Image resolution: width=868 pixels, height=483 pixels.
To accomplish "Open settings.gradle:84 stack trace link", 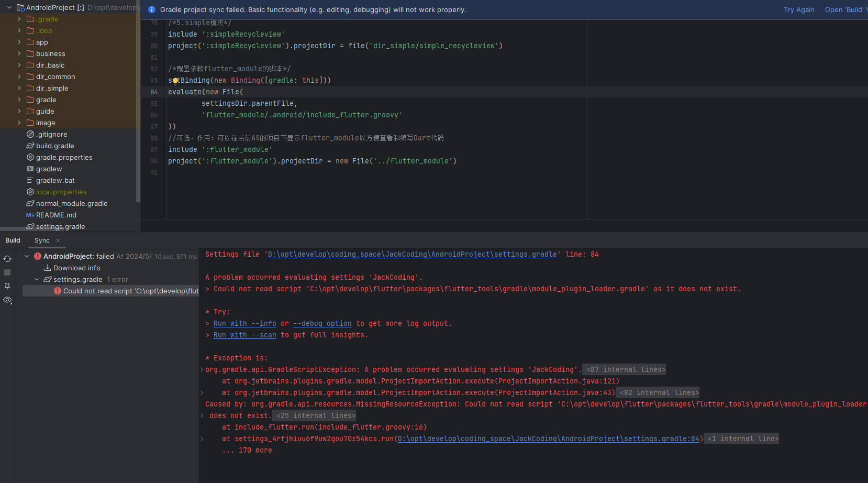I will click(549, 438).
